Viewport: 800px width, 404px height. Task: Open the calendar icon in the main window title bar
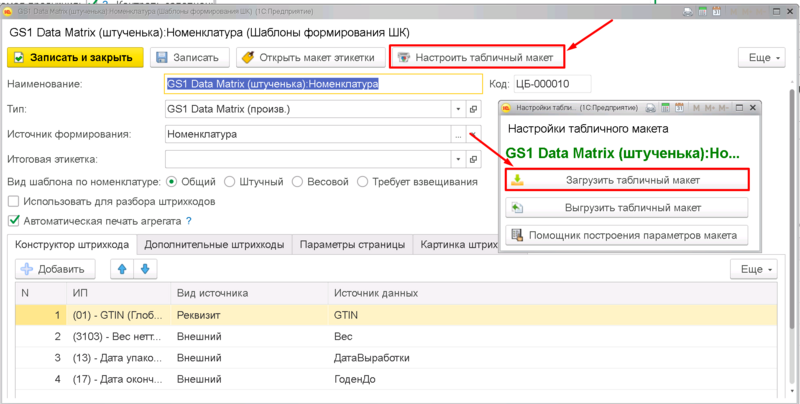click(716, 11)
